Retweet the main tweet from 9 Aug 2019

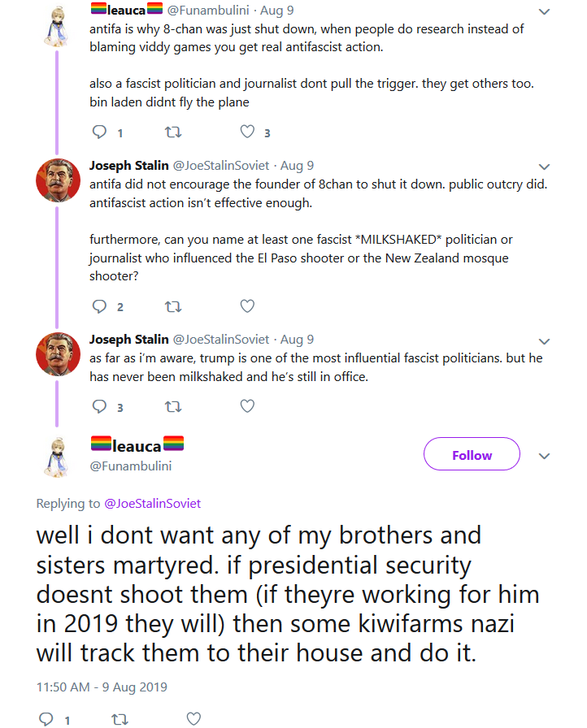tap(120, 719)
